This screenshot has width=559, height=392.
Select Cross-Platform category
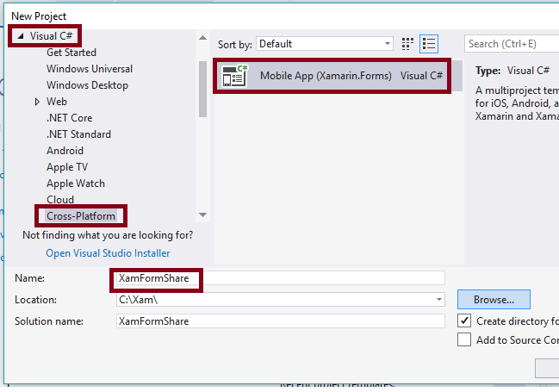(81, 216)
